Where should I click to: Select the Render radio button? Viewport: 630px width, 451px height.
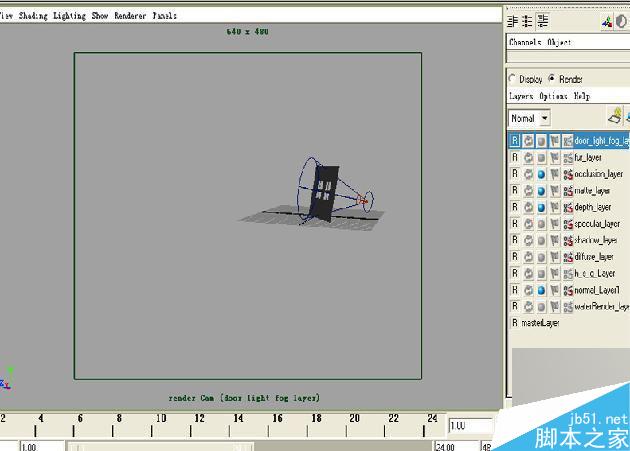(552, 78)
